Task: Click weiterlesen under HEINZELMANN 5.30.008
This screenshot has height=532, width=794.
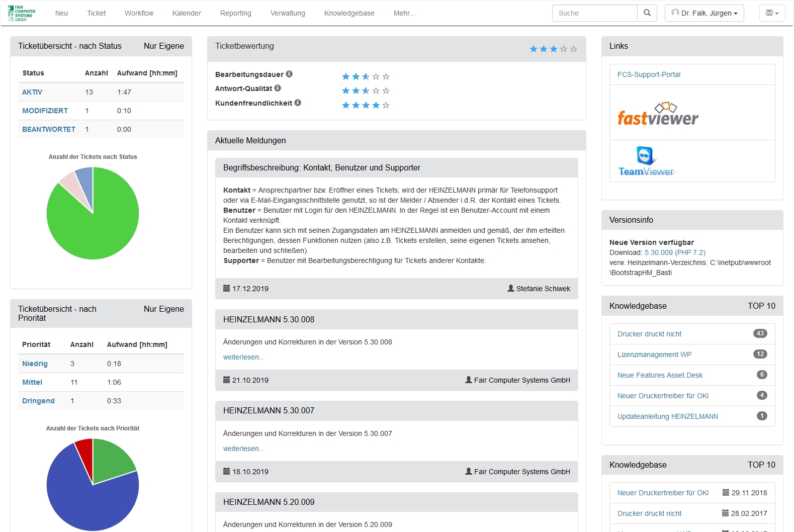Action: 243,357
